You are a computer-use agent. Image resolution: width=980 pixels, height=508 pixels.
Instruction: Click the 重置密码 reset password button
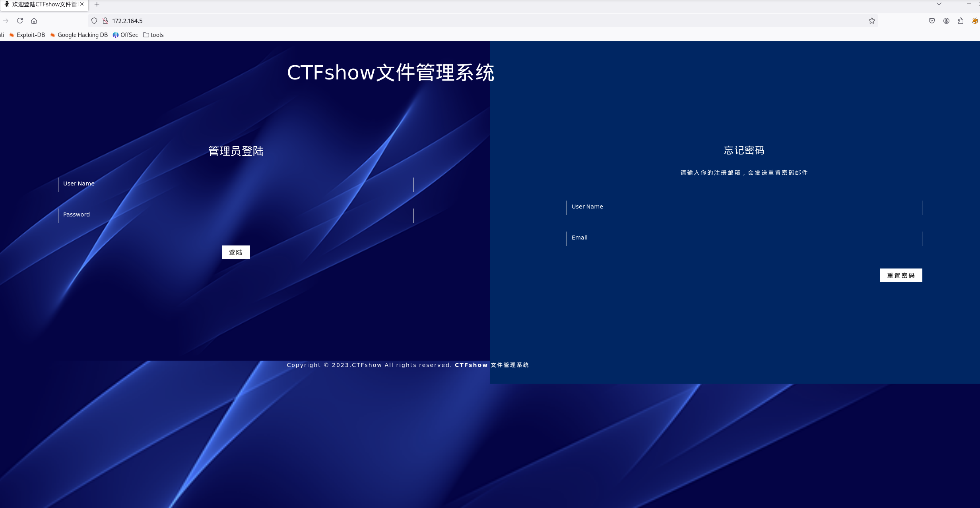pos(901,275)
